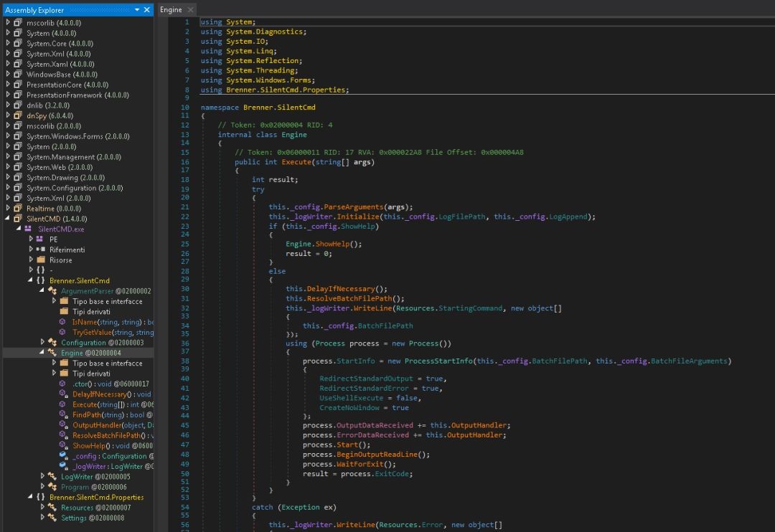The height and width of the screenshot is (532, 775).
Task: Click the Engine class icon in tree
Action: tap(52, 353)
